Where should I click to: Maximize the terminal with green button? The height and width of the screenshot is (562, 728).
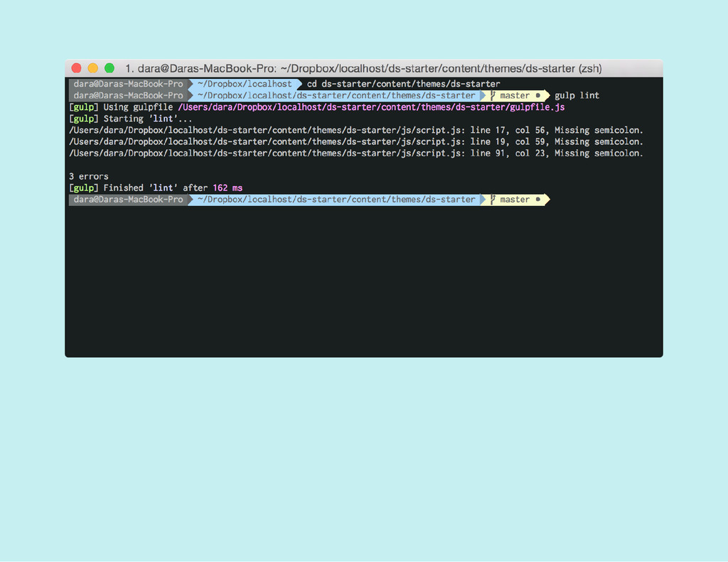109,68
